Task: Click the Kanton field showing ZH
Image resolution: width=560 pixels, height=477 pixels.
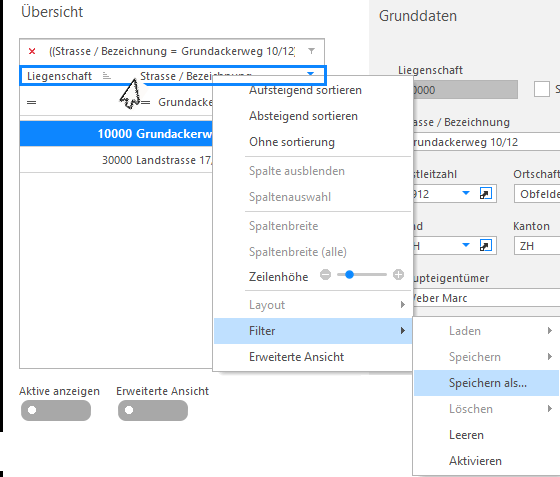Action: pyautogui.click(x=537, y=246)
